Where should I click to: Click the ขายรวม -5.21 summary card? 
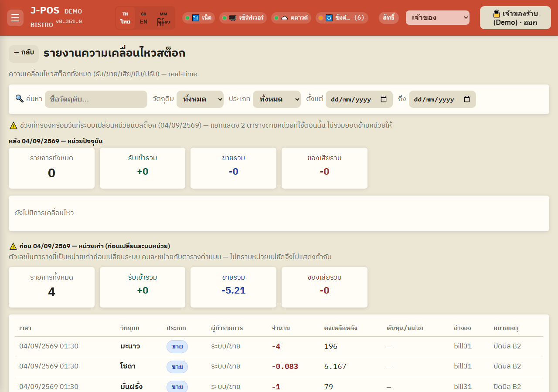[x=233, y=287]
